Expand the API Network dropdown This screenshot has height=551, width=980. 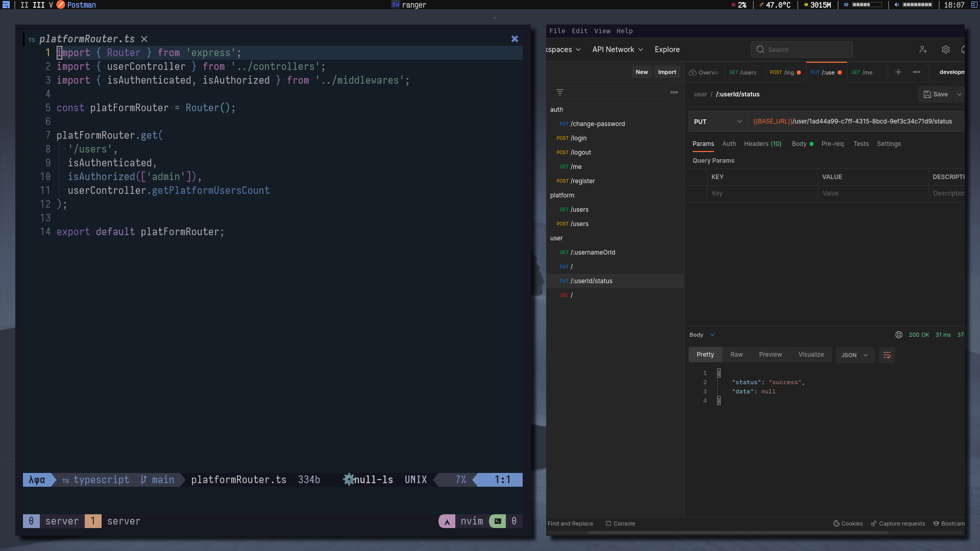pyautogui.click(x=617, y=49)
